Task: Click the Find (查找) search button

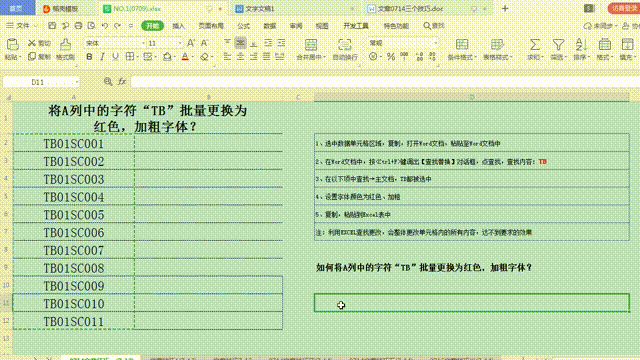Action: point(434,26)
